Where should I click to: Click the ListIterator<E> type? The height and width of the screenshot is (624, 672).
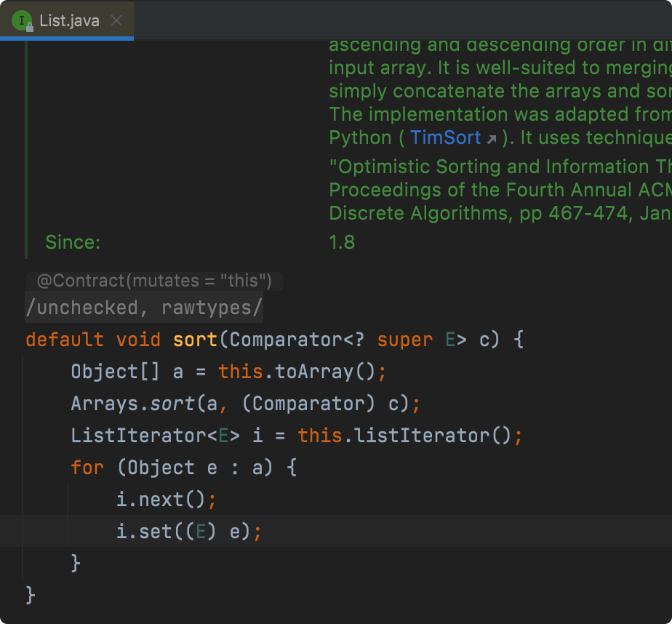tap(155, 436)
